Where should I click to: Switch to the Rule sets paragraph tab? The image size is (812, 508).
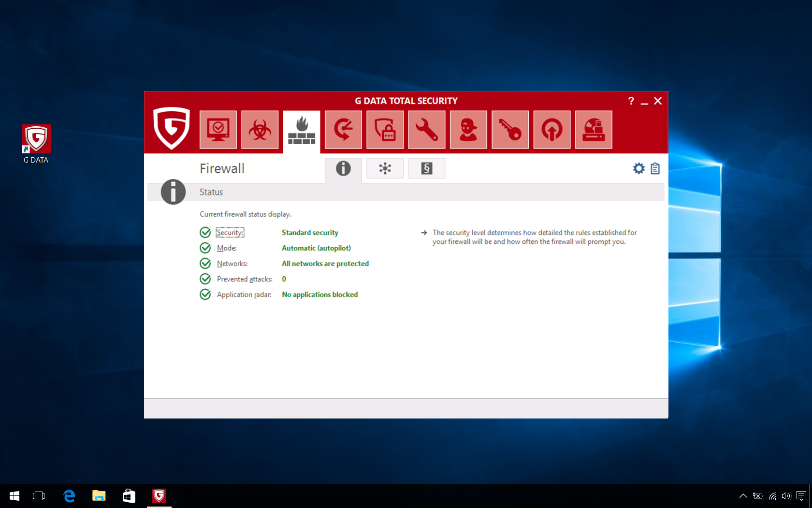pyautogui.click(x=427, y=168)
